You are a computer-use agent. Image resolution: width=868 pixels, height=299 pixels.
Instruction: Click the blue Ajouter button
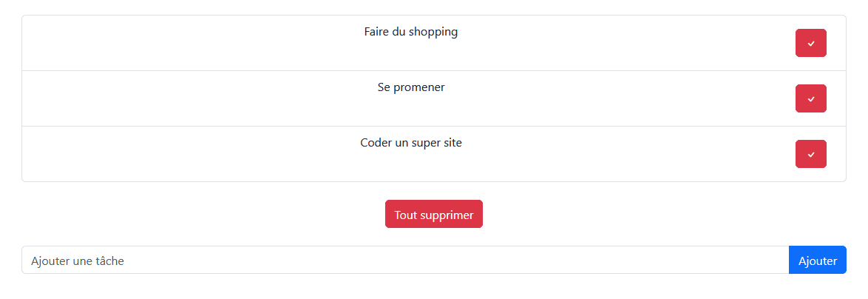click(x=817, y=260)
